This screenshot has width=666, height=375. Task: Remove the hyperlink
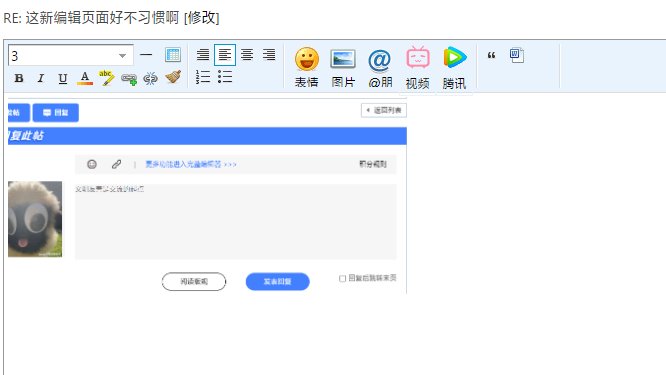click(150, 78)
